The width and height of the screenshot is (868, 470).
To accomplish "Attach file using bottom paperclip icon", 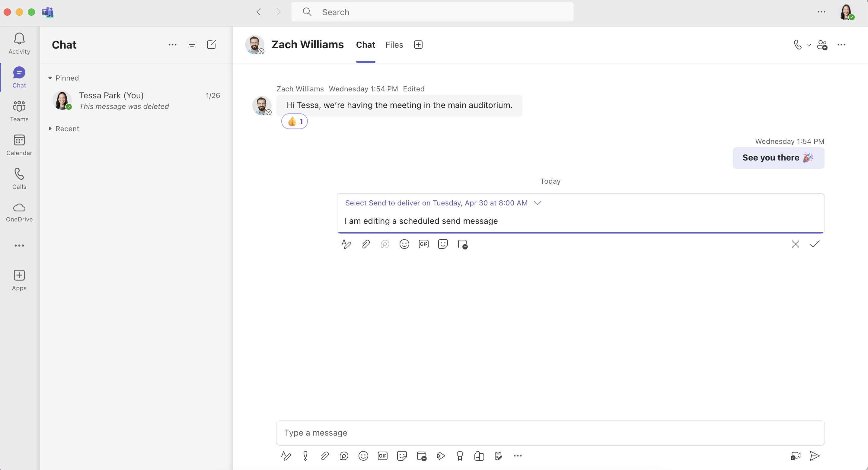I will tap(324, 456).
